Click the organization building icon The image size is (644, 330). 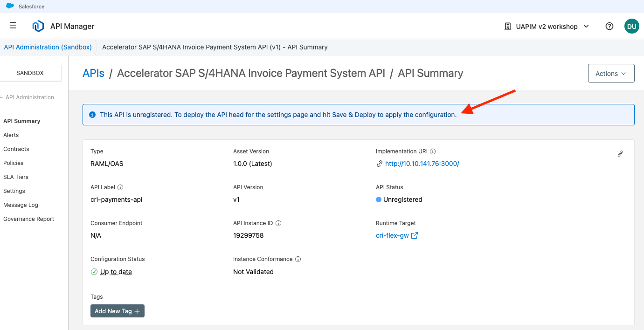tap(508, 26)
